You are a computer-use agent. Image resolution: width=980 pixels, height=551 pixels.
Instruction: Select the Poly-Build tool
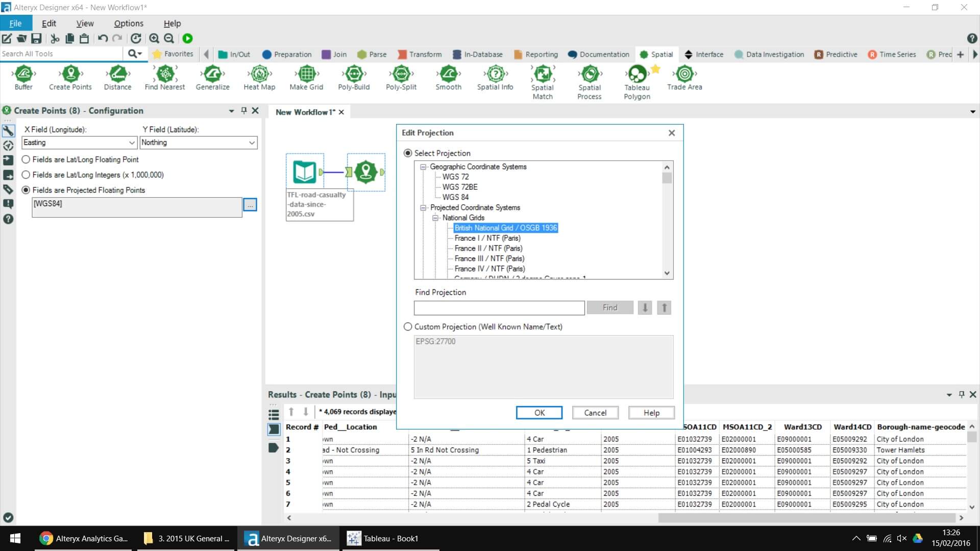(x=354, y=74)
